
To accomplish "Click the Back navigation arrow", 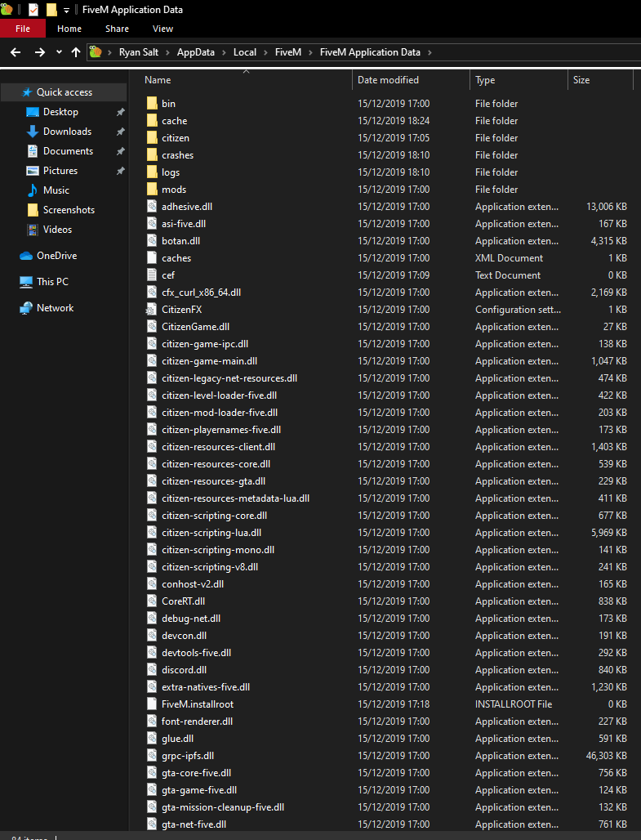I will (16, 52).
